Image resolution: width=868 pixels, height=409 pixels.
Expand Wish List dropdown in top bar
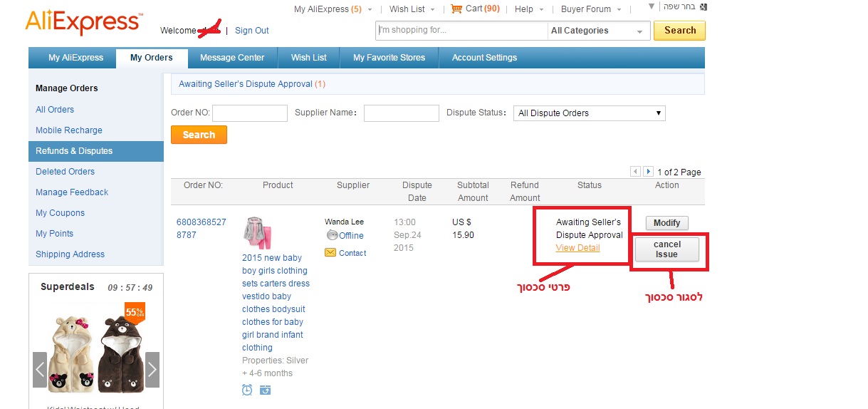tap(433, 10)
